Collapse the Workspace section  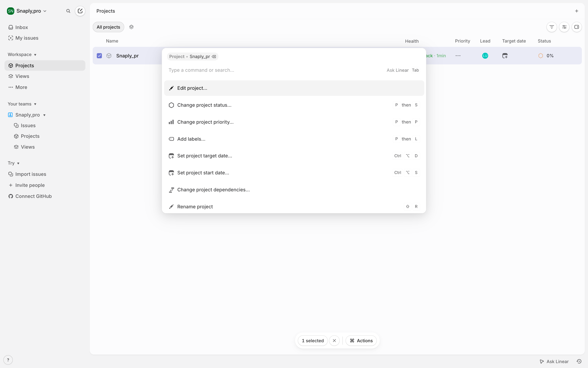click(22, 55)
